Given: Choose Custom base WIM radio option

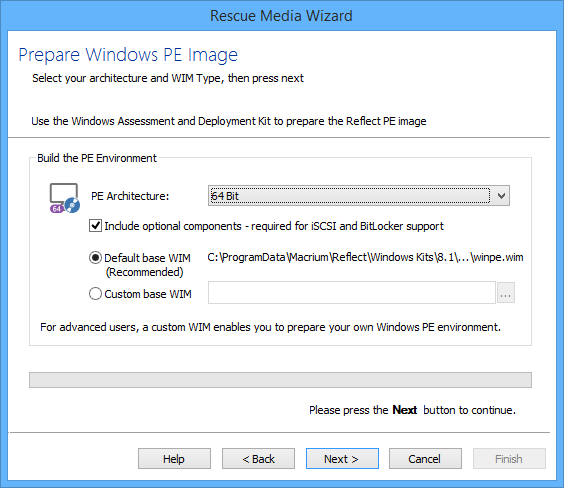Looking at the screenshot, I should 95,294.
